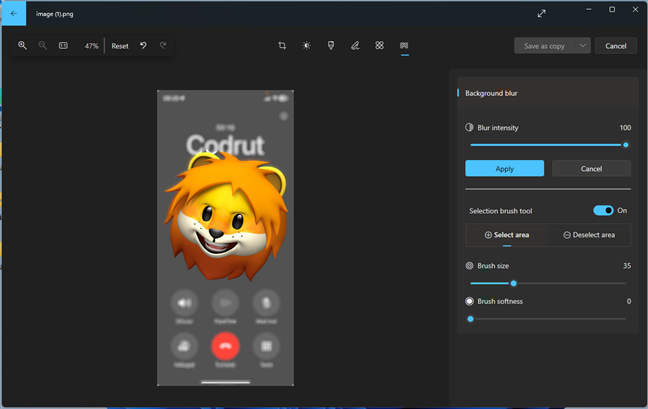The image size is (648, 409).
Task: Open the Crop tool
Action: 282,45
